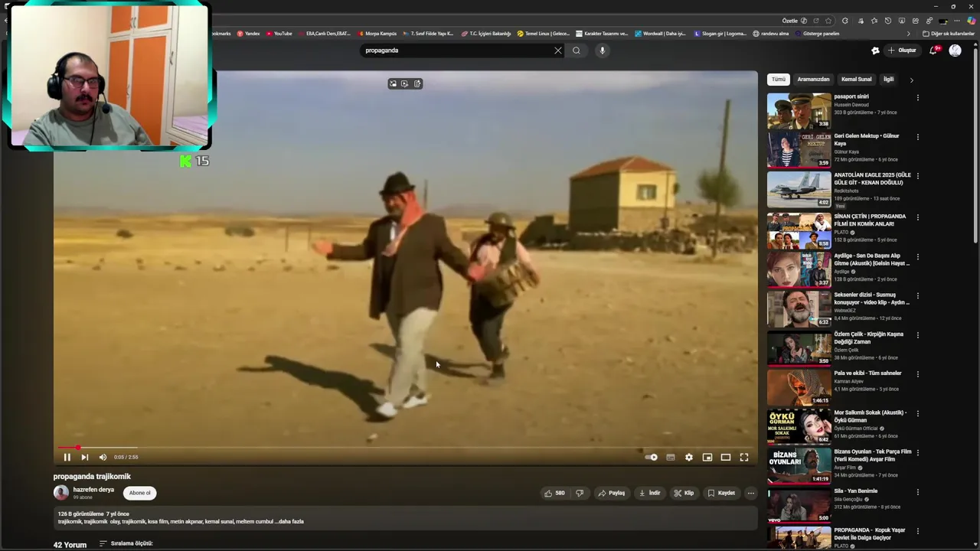Viewport: 980px width, 551px height.
Task: Subscribe with the Abone ol button
Action: (x=139, y=493)
